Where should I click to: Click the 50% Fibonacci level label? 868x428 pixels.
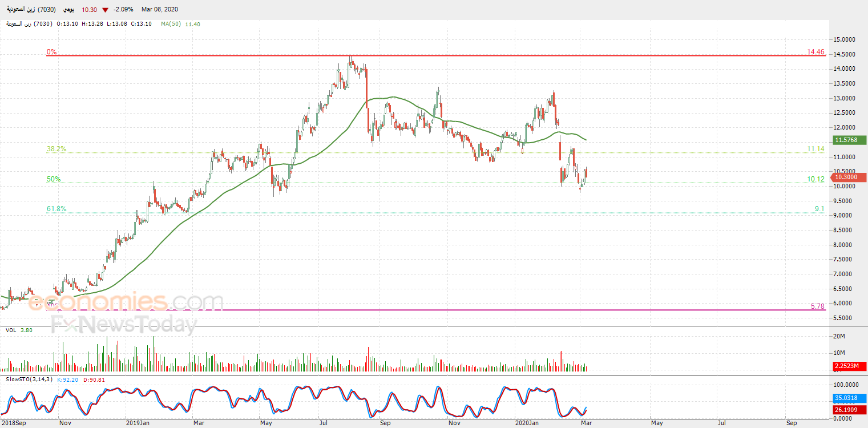click(x=54, y=179)
